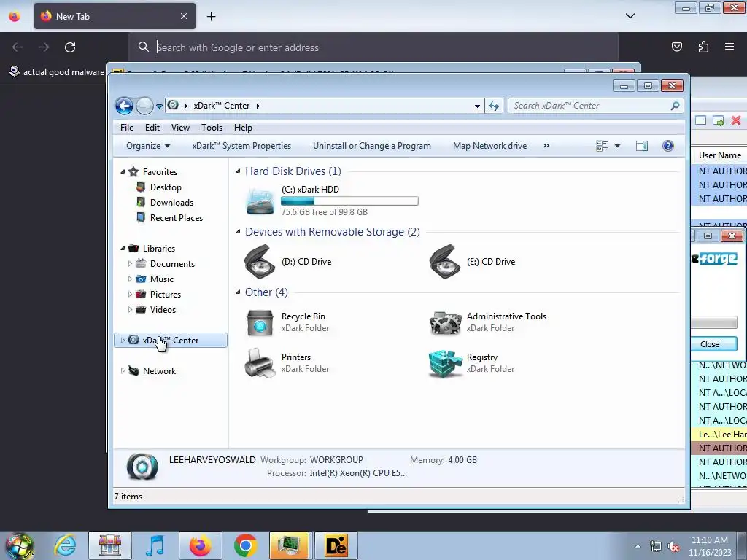Image resolution: width=747 pixels, height=560 pixels.
Task: Click the Firefox address search bar
Action: 373,47
